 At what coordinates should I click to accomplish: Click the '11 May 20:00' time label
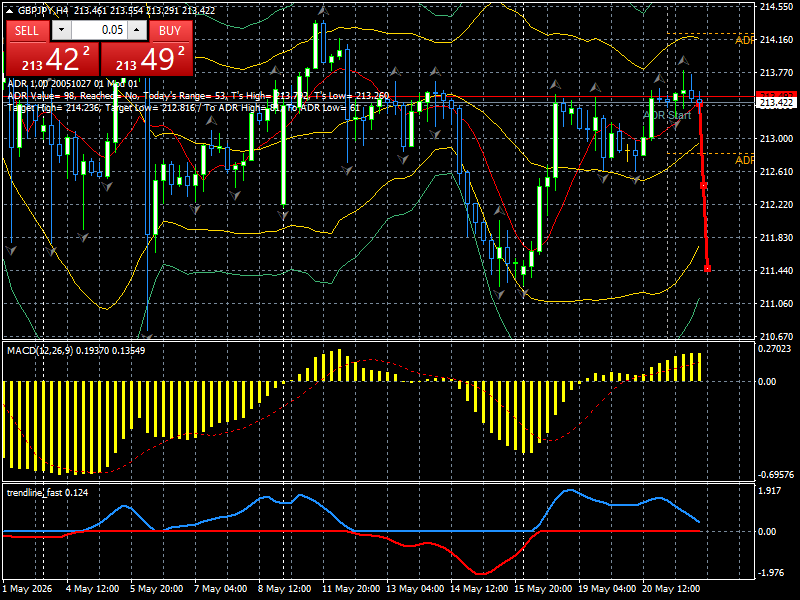coord(351,589)
